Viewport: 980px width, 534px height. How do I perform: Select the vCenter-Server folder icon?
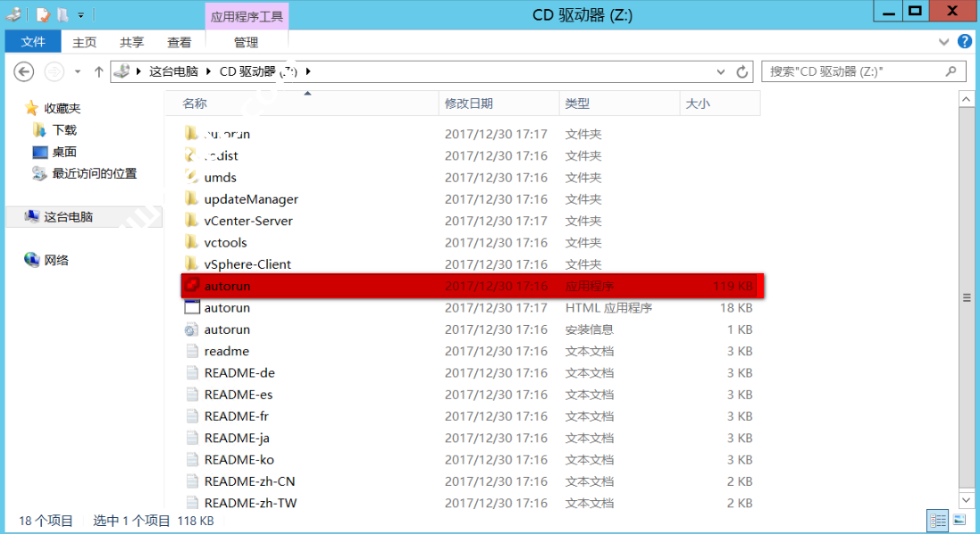pyautogui.click(x=191, y=221)
